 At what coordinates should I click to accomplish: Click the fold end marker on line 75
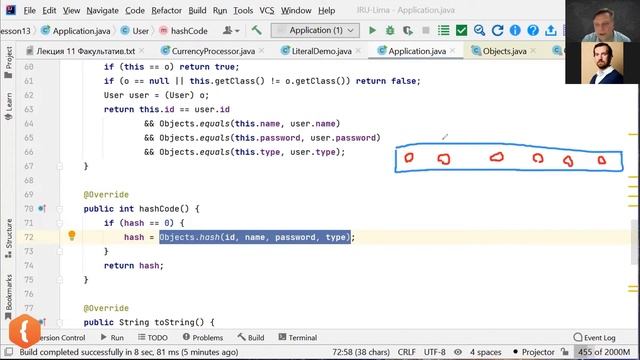pyautogui.click(x=60, y=280)
